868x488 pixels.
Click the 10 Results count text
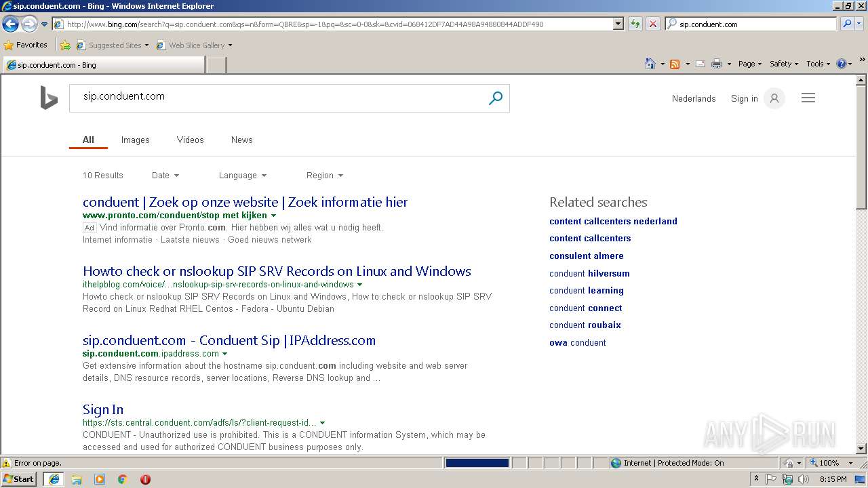103,175
